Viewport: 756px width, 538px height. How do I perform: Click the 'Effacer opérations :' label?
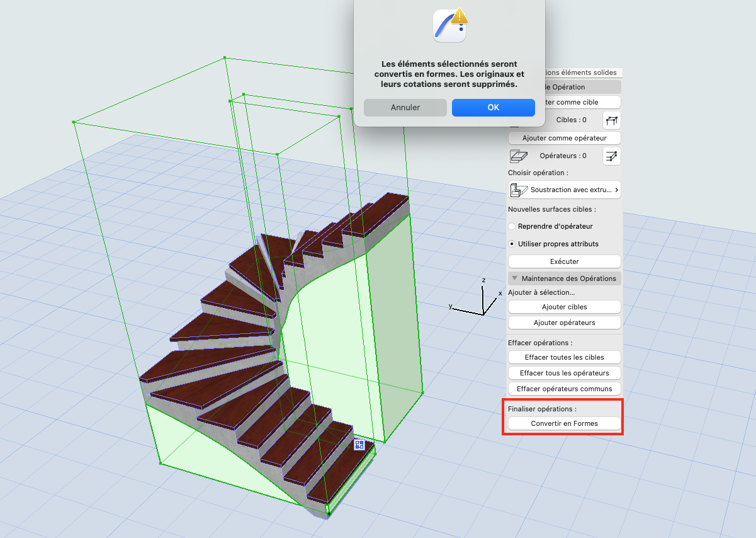[x=540, y=343]
